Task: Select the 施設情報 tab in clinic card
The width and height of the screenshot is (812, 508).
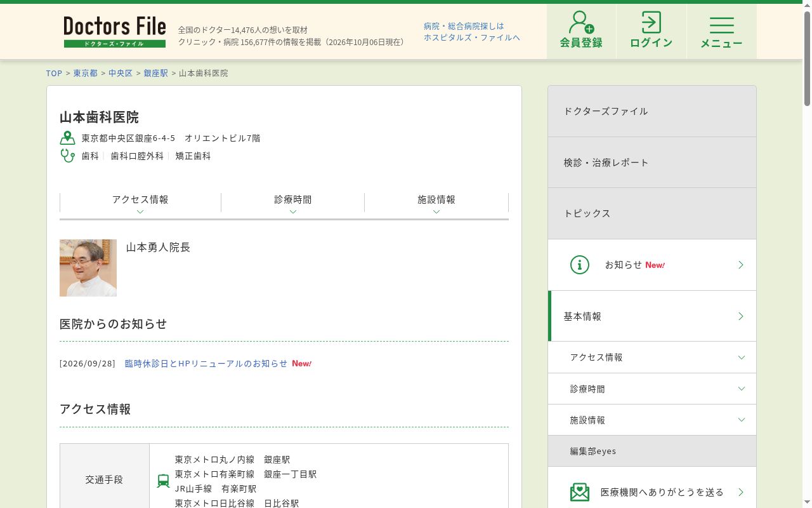Action: click(x=436, y=203)
